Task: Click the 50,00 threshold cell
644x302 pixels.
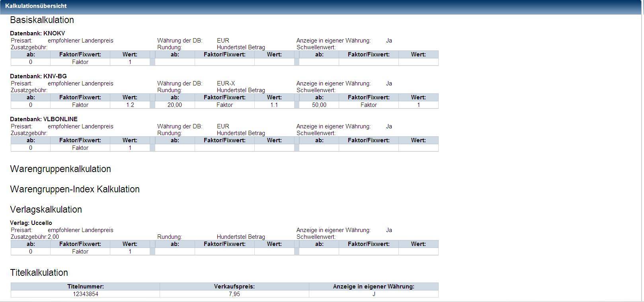Action: pyautogui.click(x=319, y=105)
